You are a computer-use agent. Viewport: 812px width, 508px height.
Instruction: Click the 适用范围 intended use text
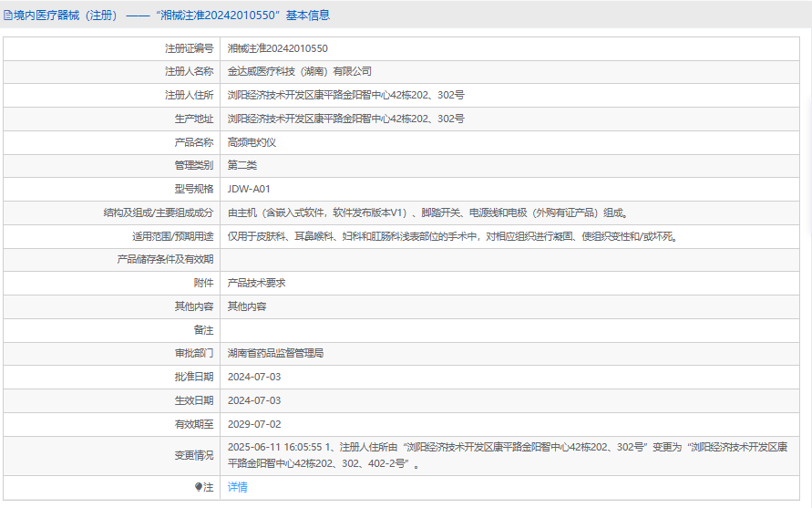453,237
